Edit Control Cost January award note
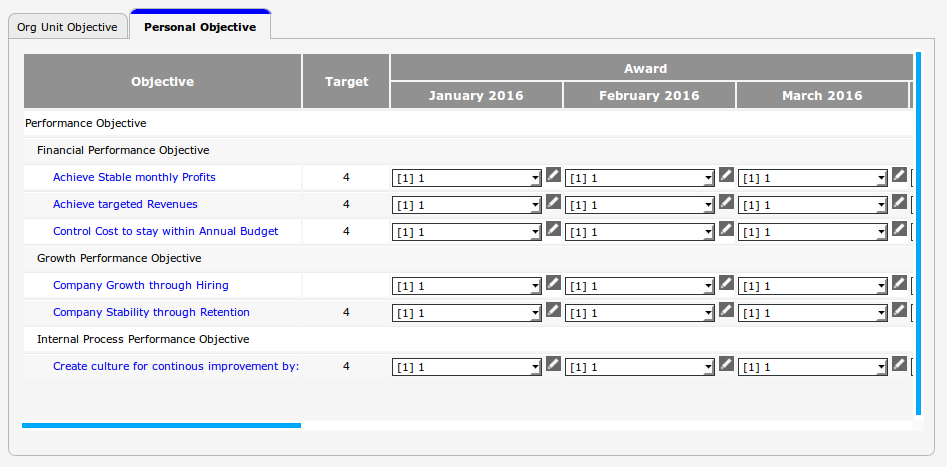The image size is (947, 467). (x=553, y=229)
